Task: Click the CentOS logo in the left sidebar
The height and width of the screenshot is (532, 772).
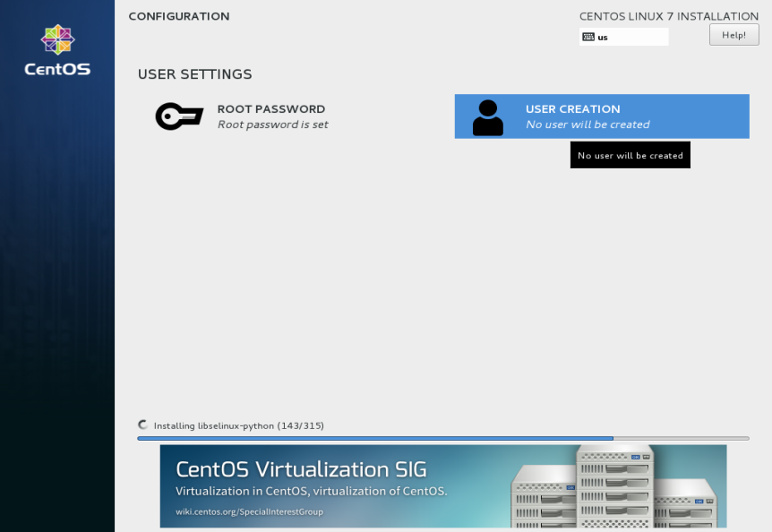Action: 57,39
